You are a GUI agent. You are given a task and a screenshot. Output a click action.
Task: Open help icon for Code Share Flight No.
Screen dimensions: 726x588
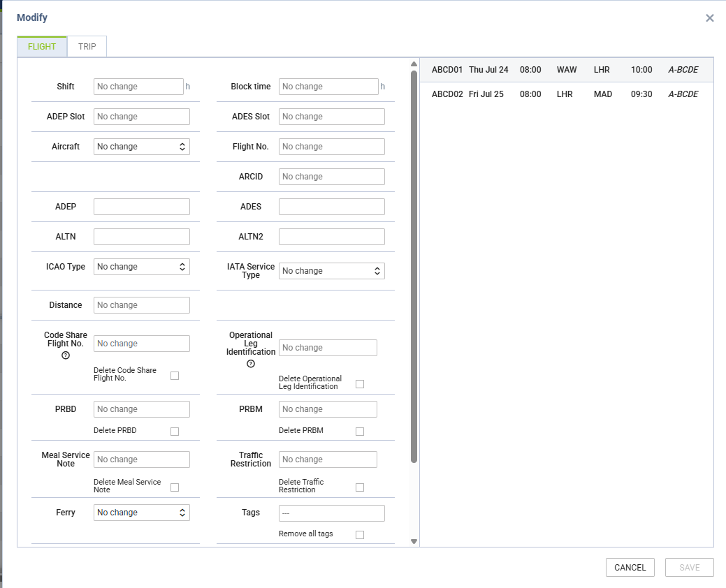click(x=66, y=355)
